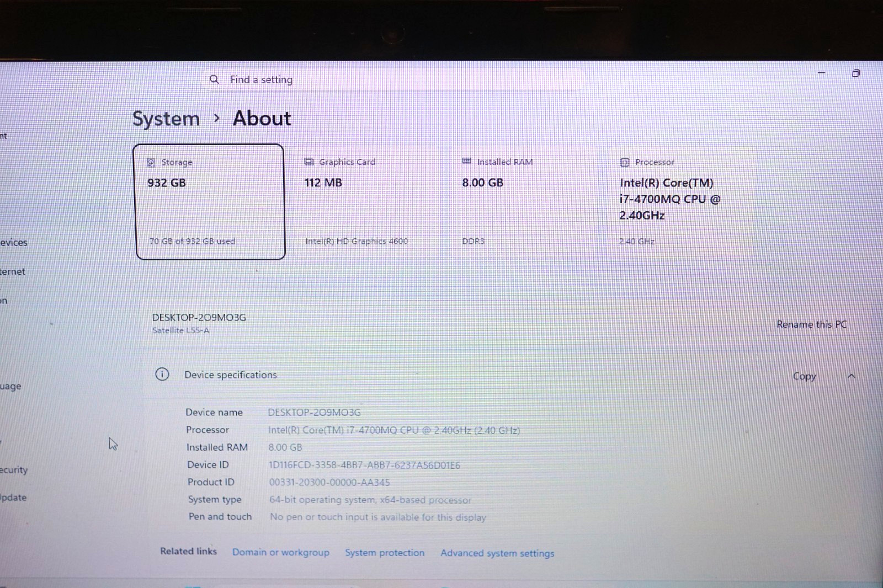The image size is (883, 588).
Task: Open the System breadcrumb link
Action: [x=166, y=119]
